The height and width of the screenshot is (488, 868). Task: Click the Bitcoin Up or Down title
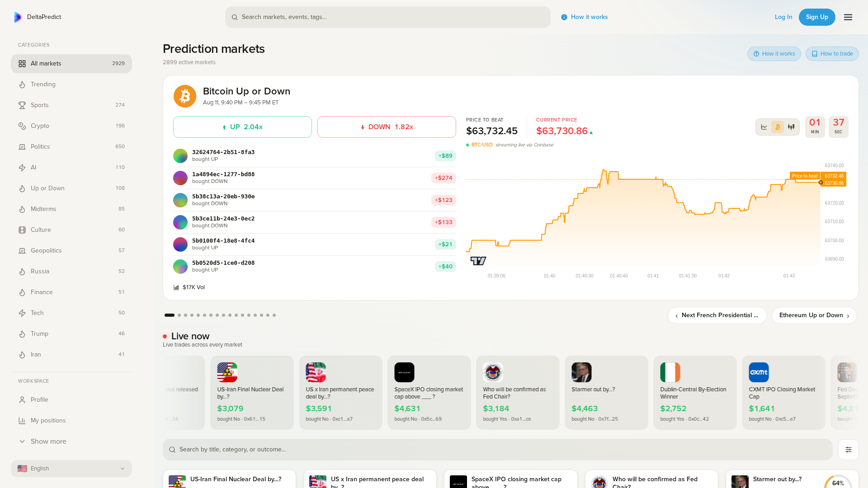(246, 91)
